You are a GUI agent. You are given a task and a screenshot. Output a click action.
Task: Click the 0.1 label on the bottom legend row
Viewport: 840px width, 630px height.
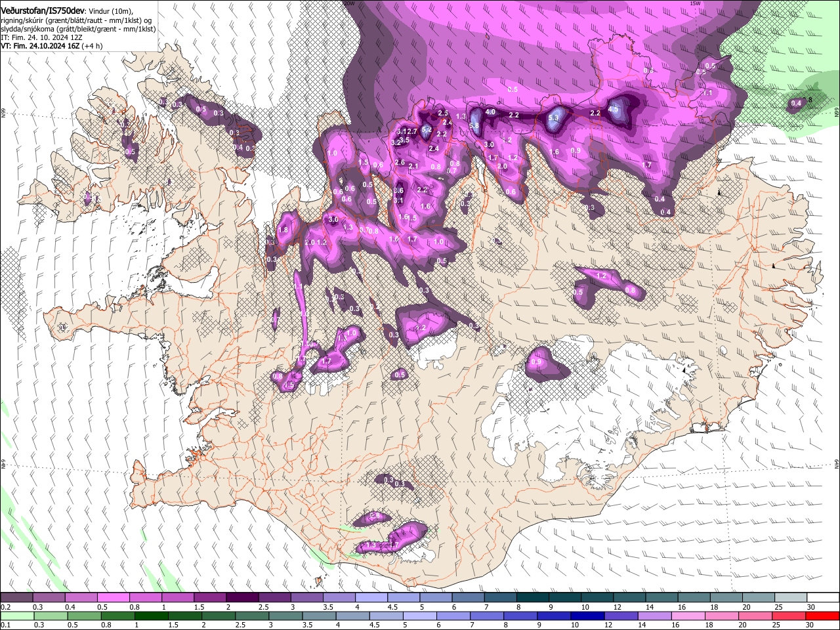pos(5,625)
